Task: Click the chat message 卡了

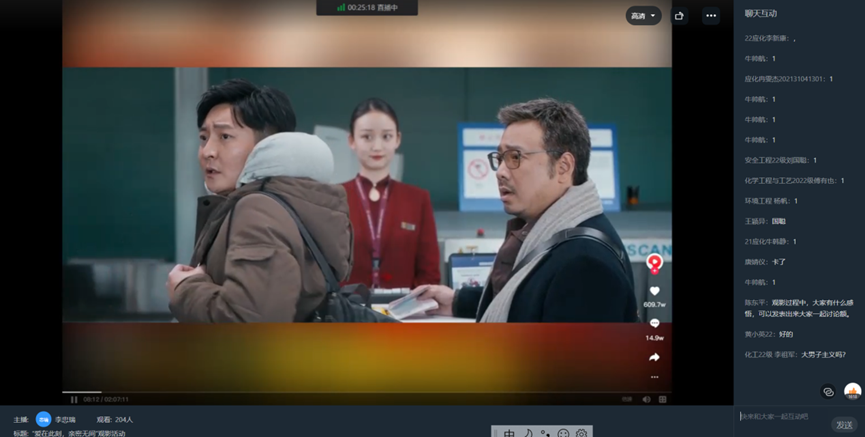Action: click(x=778, y=262)
